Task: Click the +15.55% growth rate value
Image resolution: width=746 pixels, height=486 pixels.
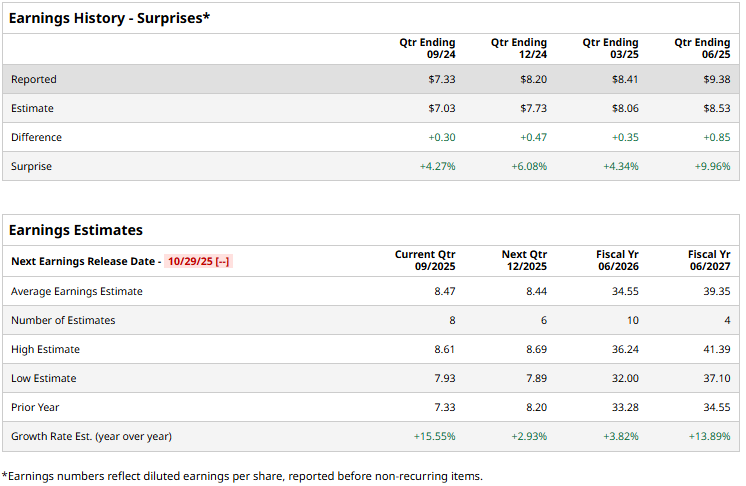Action: [x=434, y=436]
